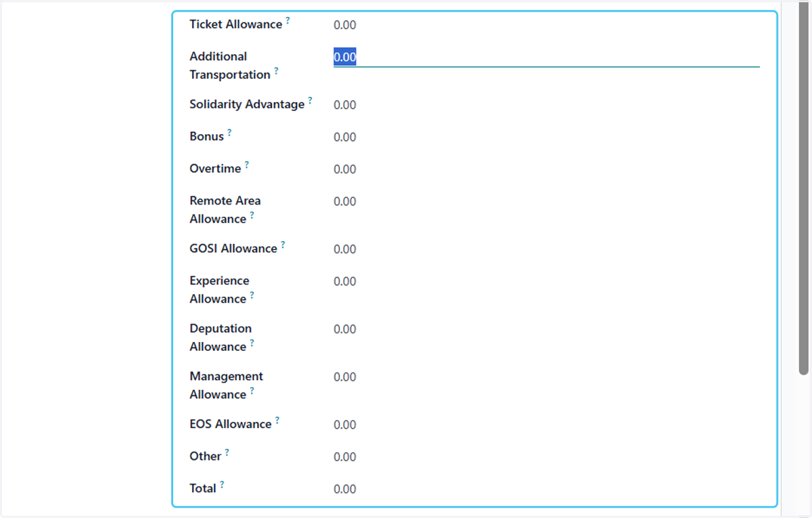The width and height of the screenshot is (812, 518).
Task: Show the Bonus field help icon
Action: pyautogui.click(x=229, y=133)
